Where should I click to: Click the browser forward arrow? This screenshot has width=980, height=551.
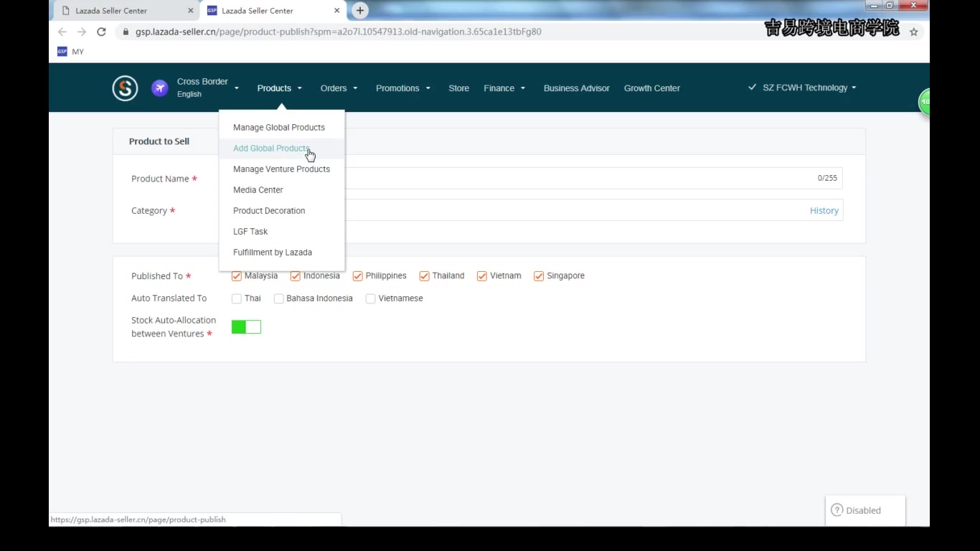click(x=82, y=32)
